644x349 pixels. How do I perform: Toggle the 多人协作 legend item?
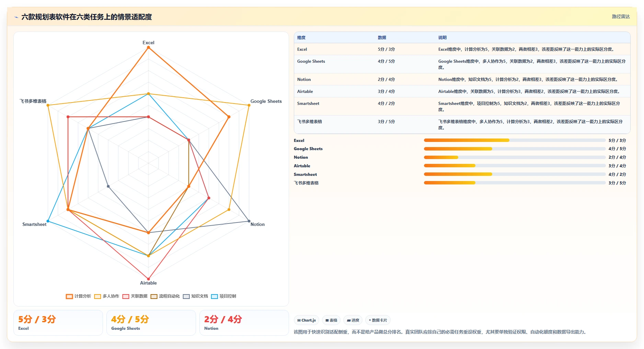pyautogui.click(x=107, y=296)
